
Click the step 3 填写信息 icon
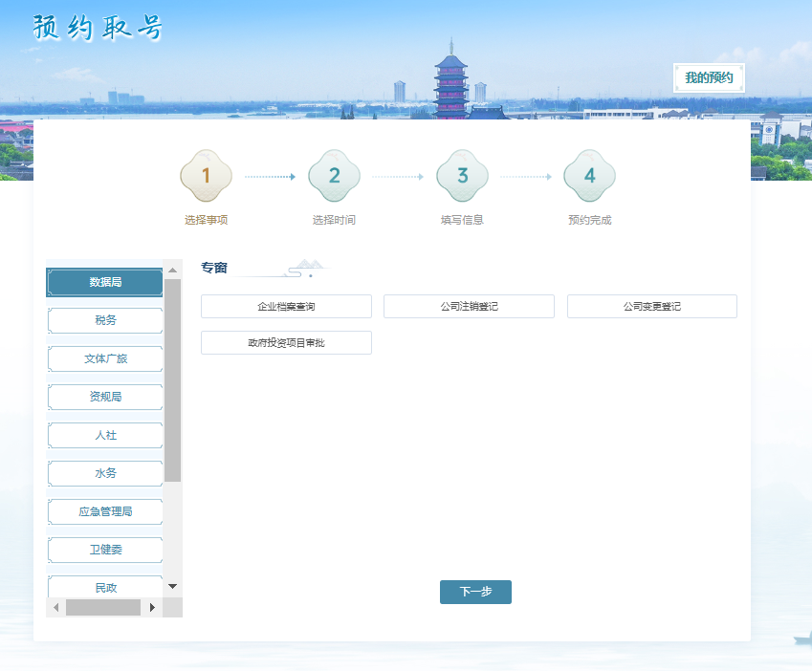462,176
